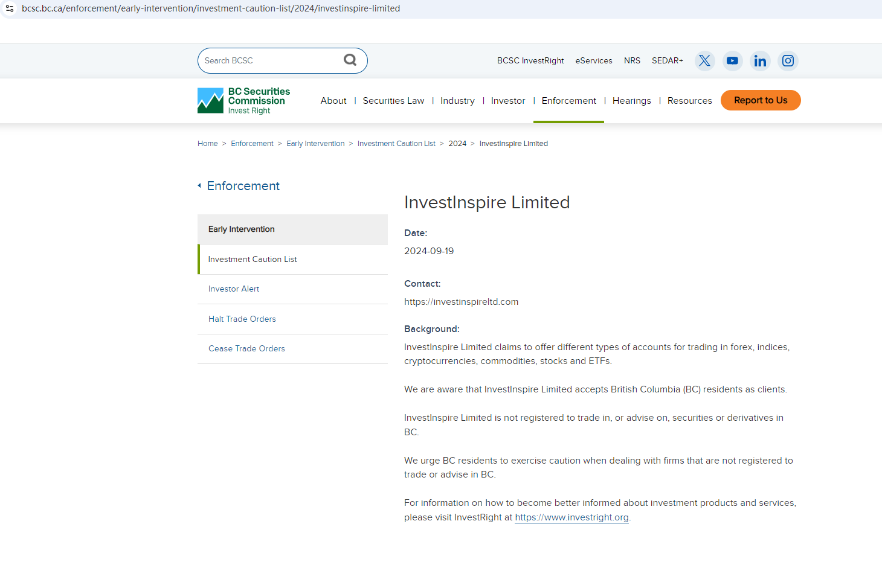Click the BC Securities Commission logo
The height and width of the screenshot is (588, 882).
243,101
